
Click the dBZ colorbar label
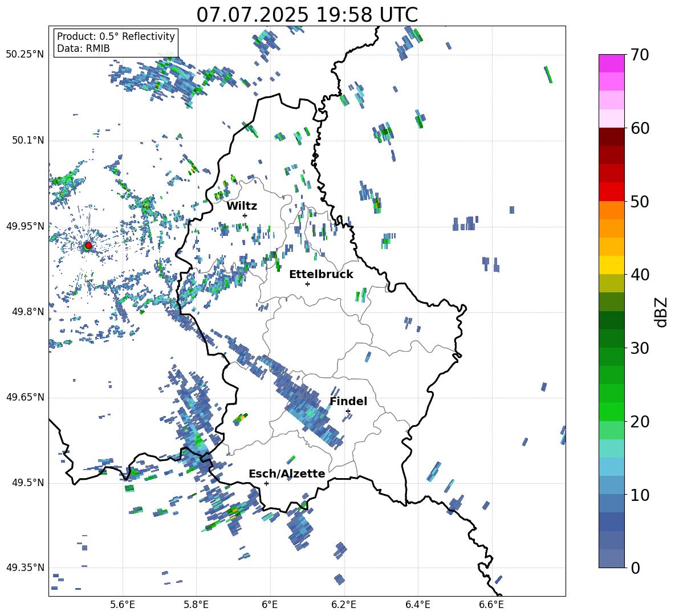pyautogui.click(x=660, y=312)
